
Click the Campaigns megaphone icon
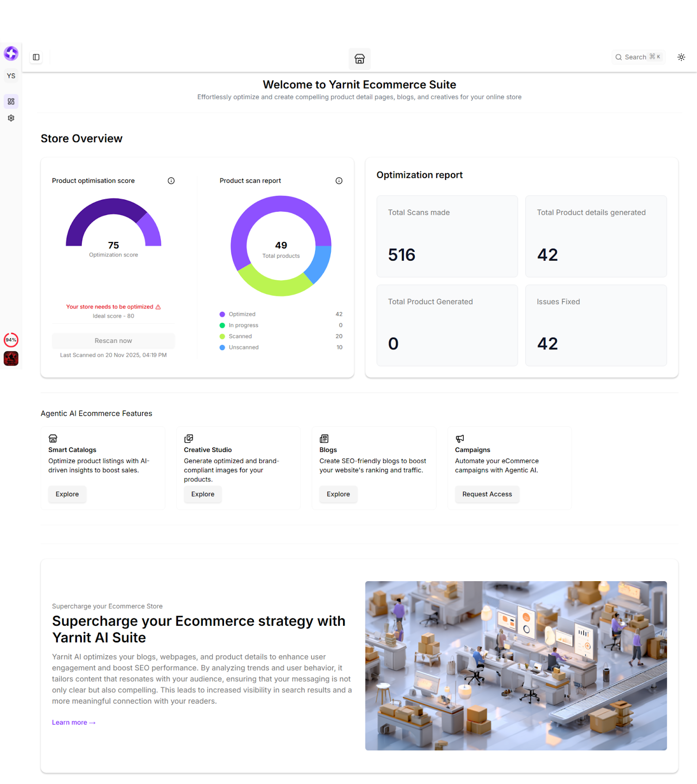point(460,439)
